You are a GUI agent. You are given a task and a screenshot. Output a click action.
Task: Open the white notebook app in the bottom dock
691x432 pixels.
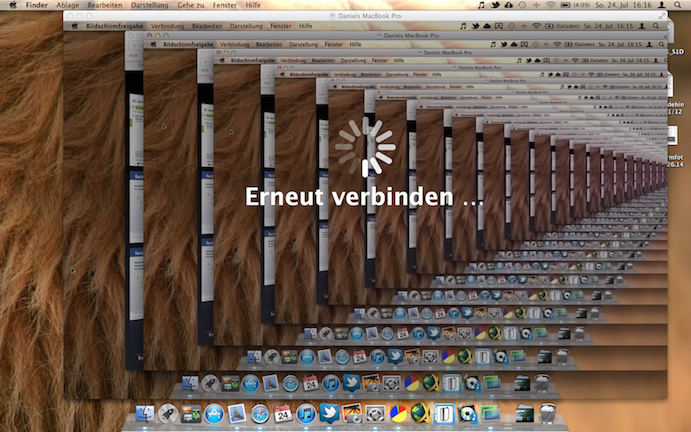pyautogui.click(x=444, y=414)
